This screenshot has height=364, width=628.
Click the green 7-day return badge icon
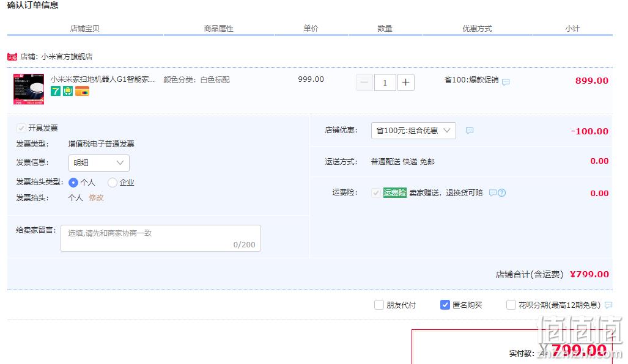coord(55,91)
